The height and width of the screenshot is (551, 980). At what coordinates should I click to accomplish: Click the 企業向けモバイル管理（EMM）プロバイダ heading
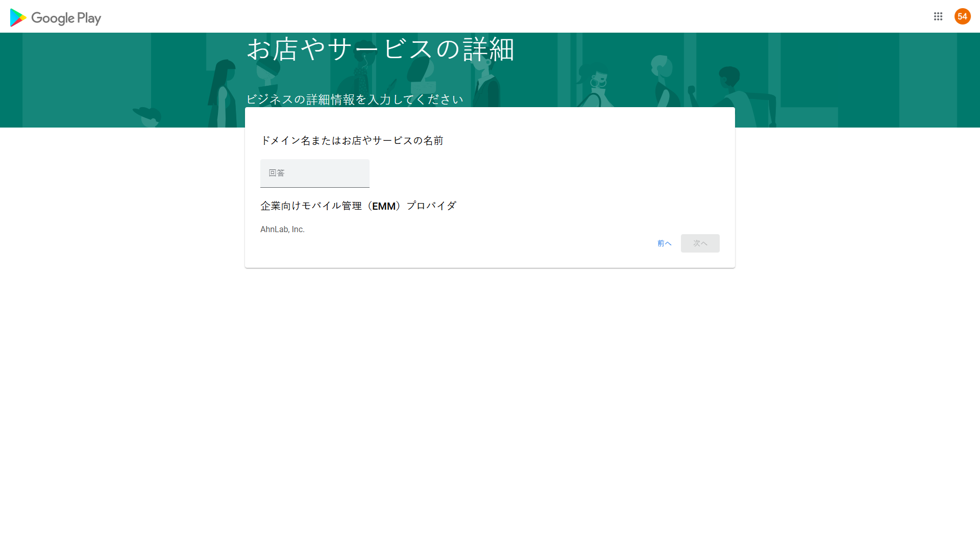point(358,206)
